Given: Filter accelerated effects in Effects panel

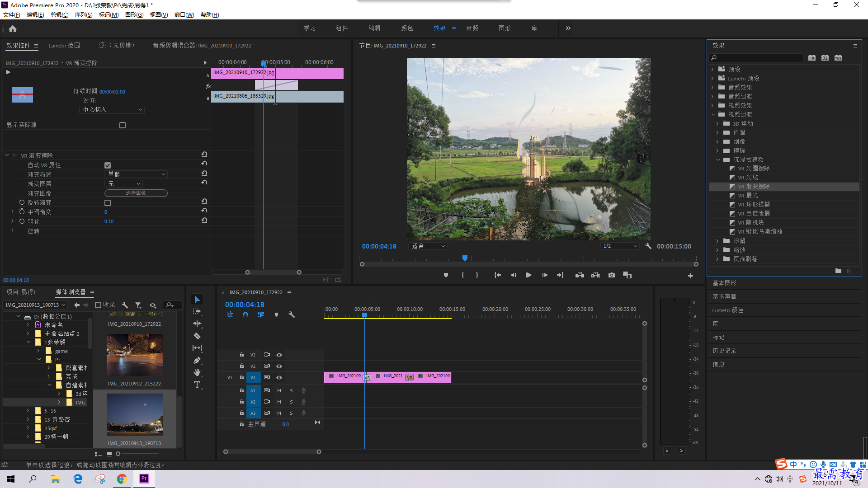Looking at the screenshot, I should point(812,58).
